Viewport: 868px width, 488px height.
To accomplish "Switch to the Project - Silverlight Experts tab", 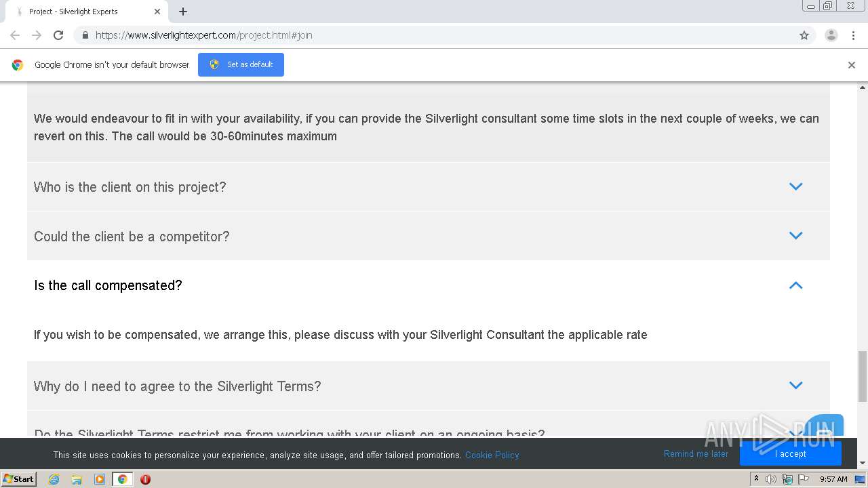I will 81,12.
